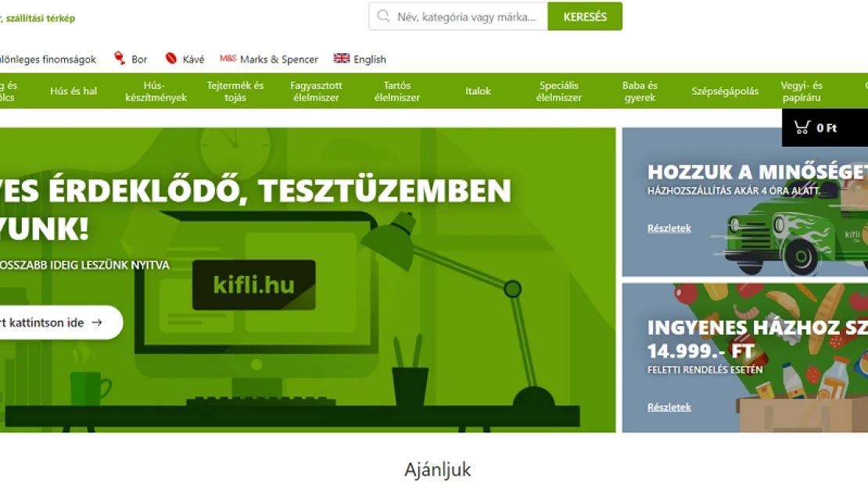
Task: Open the Vegyi- és papíráru menu
Action: 802,91
